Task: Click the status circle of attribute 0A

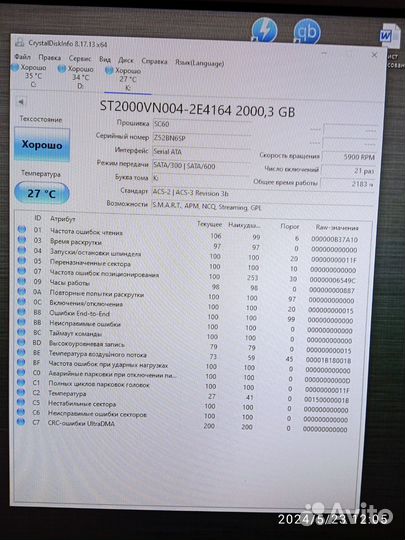Action: 22,291
